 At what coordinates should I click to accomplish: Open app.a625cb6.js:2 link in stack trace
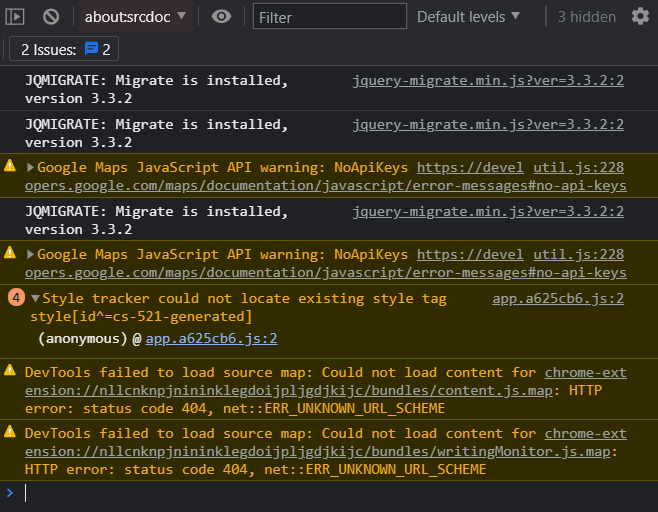(212, 339)
